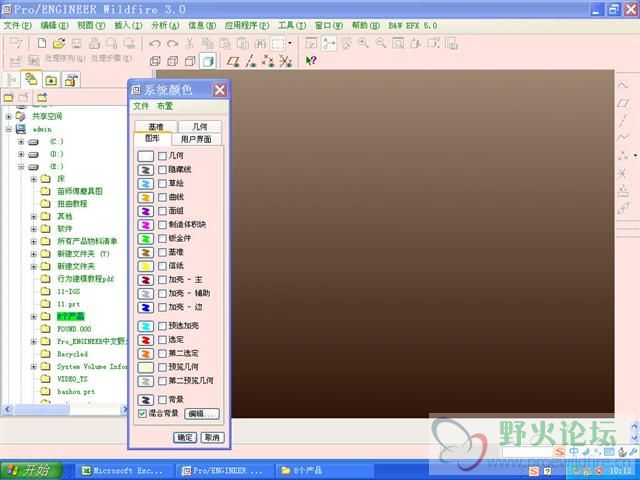Switch to Microsoft Excel in taskbar
Image resolution: width=640 pixels, height=480 pixels.
click(x=122, y=471)
